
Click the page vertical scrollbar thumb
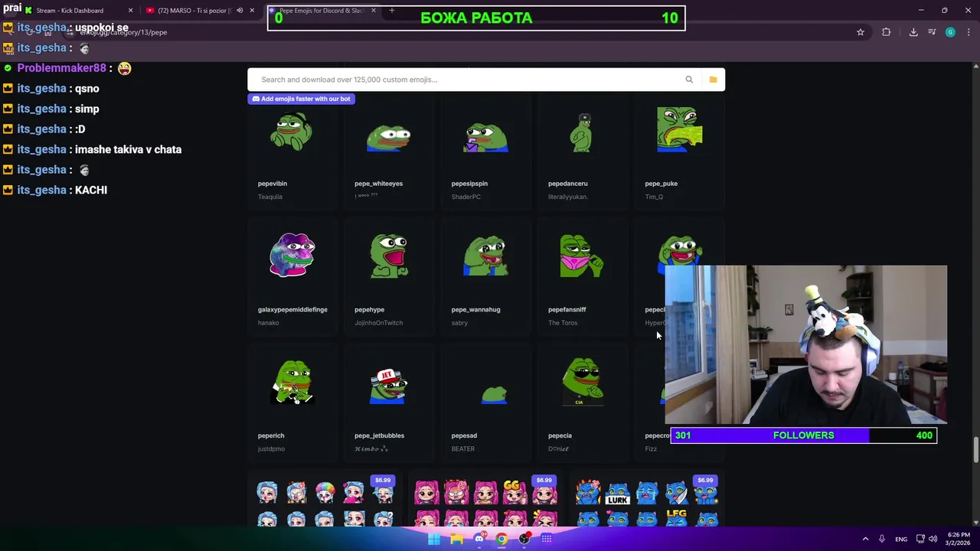(975, 450)
